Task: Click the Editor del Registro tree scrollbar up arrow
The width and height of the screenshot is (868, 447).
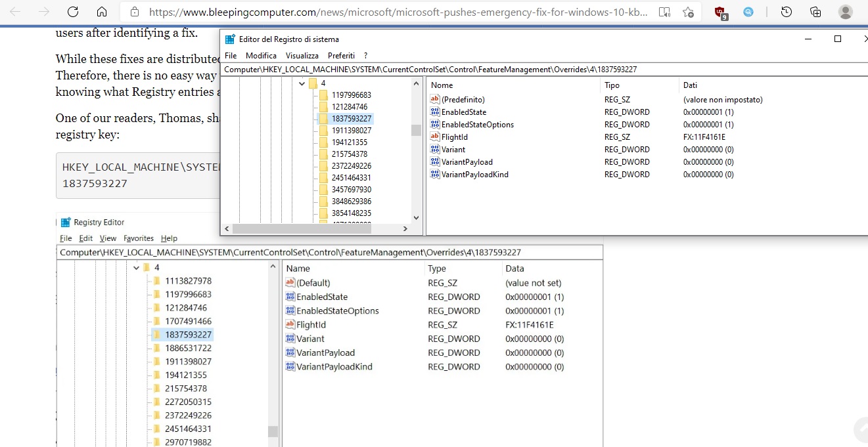Action: [416, 83]
